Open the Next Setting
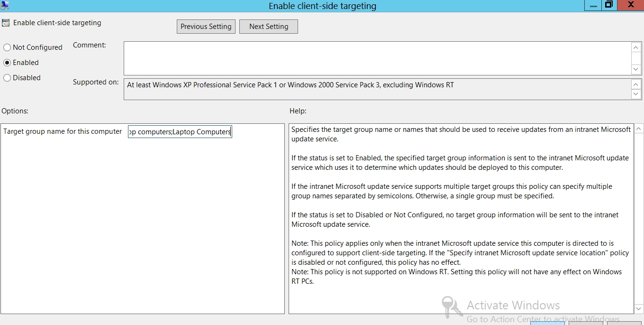 pyautogui.click(x=268, y=27)
